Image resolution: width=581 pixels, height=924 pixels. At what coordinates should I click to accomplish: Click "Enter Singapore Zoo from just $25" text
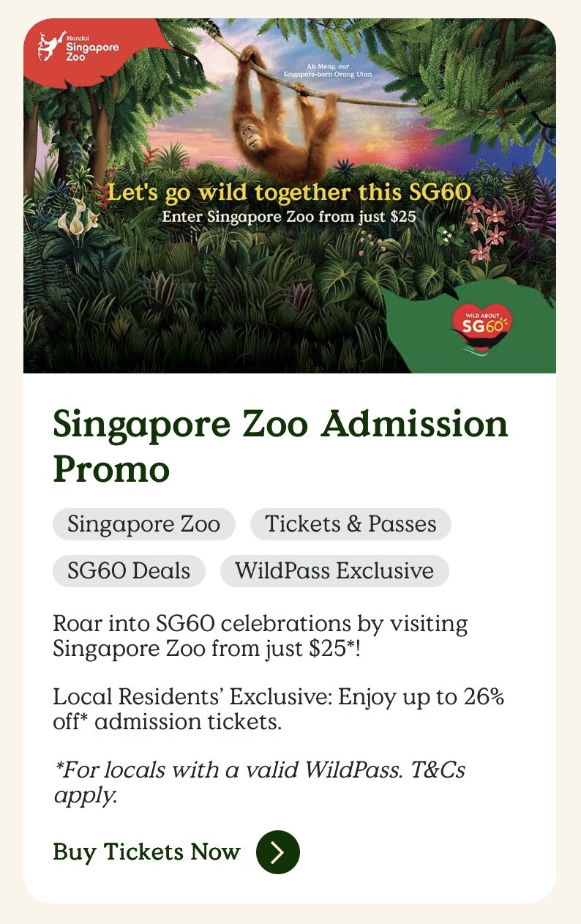(288, 217)
